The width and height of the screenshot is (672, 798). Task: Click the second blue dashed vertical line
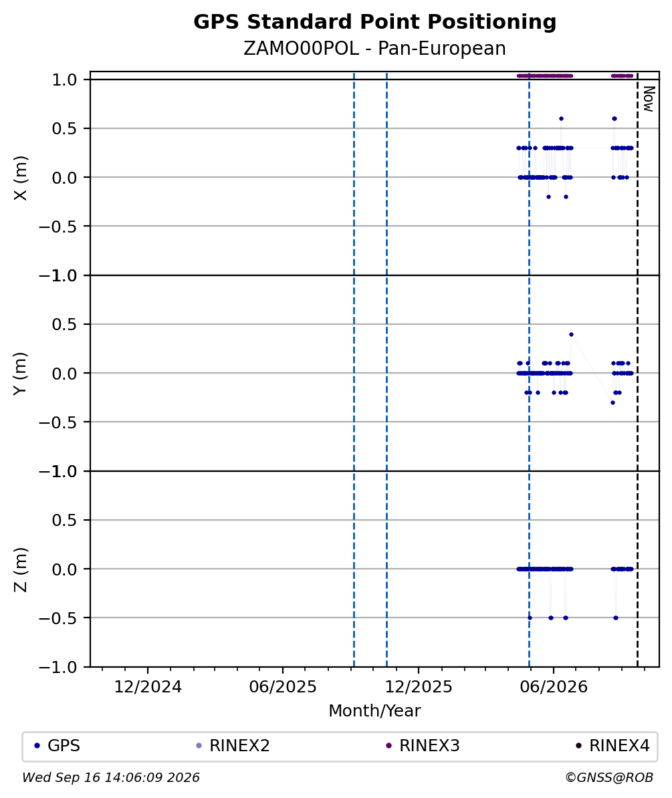(386, 369)
